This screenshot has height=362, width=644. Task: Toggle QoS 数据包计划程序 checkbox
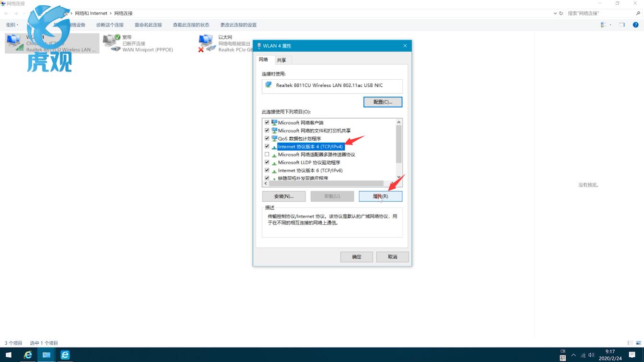267,138
